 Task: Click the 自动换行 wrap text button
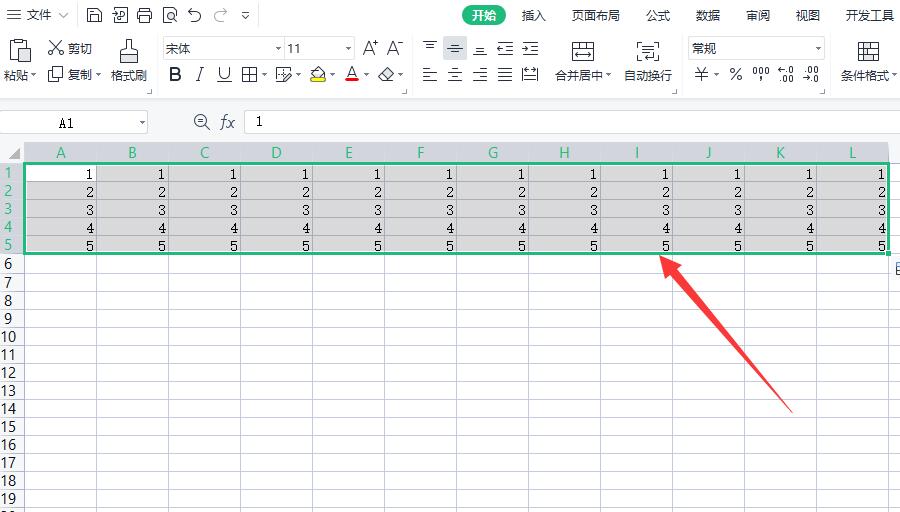coord(648,61)
